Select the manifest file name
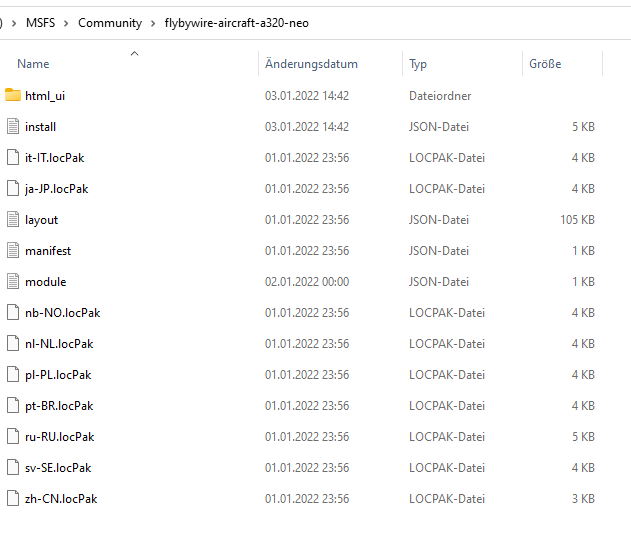Screen dimensions: 631x544 pos(48,251)
